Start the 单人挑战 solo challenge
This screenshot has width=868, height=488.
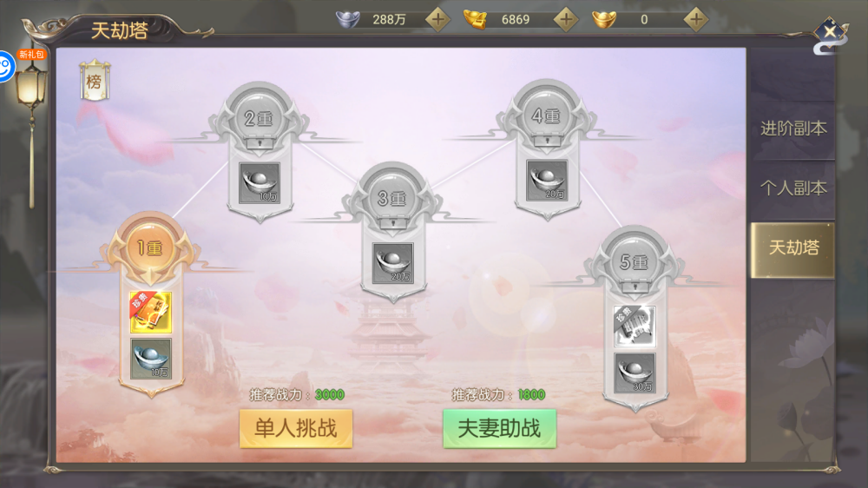296,428
